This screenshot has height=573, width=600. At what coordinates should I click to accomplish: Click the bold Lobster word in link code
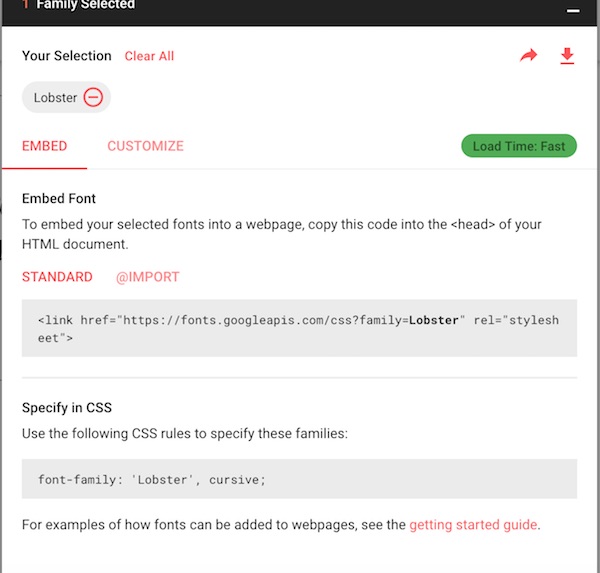pyautogui.click(x=434, y=320)
